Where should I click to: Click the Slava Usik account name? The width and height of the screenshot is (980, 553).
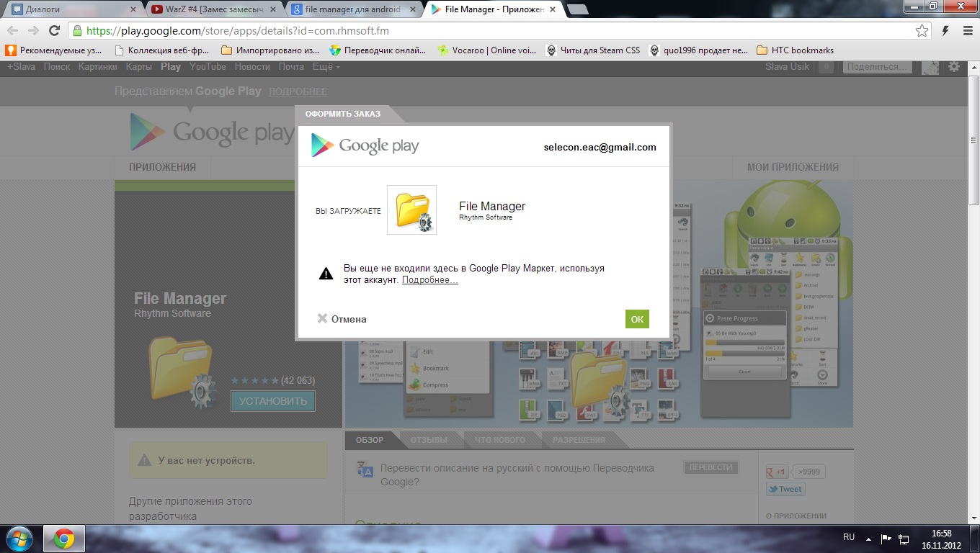[x=787, y=66]
